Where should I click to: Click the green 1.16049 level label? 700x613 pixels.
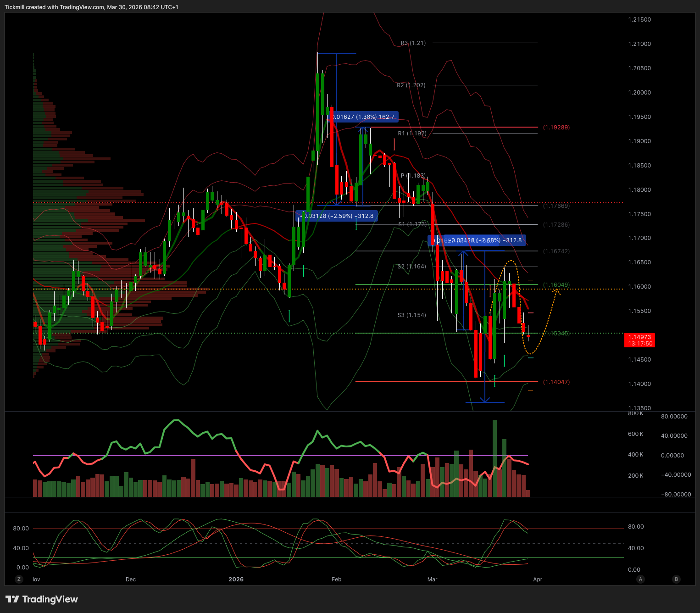(556, 285)
